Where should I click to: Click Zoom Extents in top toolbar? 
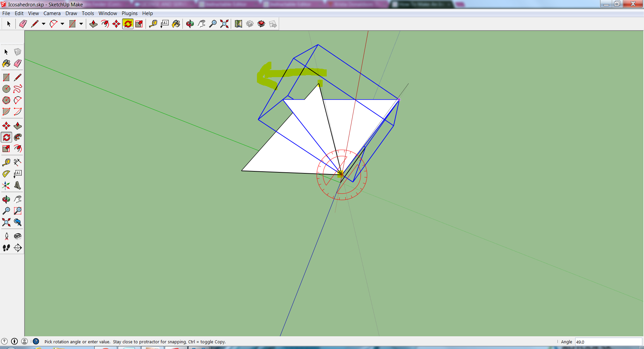[224, 24]
